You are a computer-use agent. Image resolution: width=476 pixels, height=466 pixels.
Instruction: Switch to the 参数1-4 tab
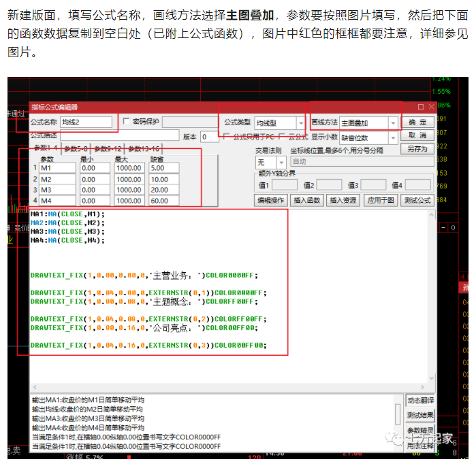[46, 148]
